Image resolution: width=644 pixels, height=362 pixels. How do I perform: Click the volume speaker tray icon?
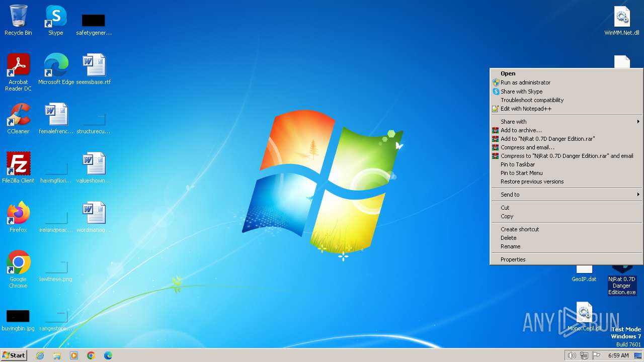pyautogui.click(x=572, y=355)
